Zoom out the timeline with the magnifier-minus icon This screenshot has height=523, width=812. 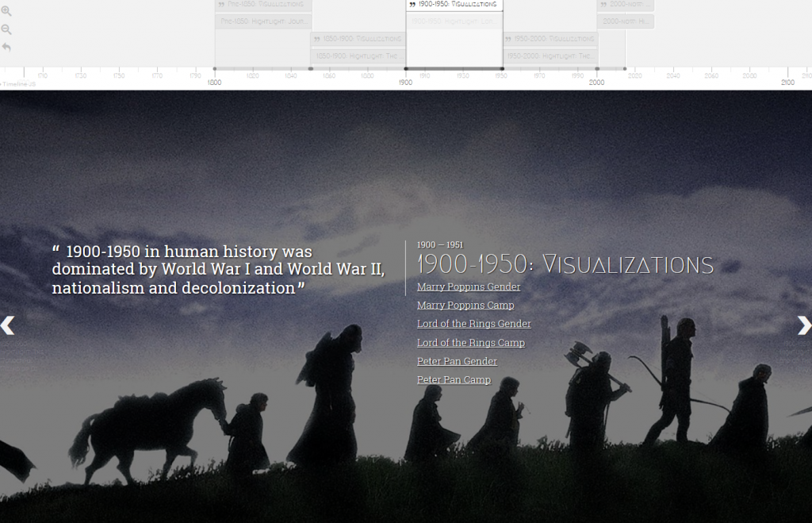[x=6, y=29]
